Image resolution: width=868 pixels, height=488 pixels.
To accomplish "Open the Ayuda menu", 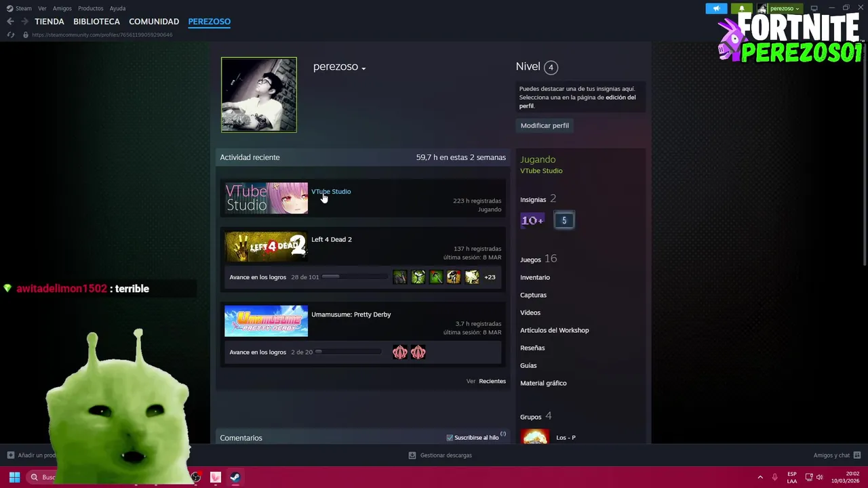I will pyautogui.click(x=117, y=8).
